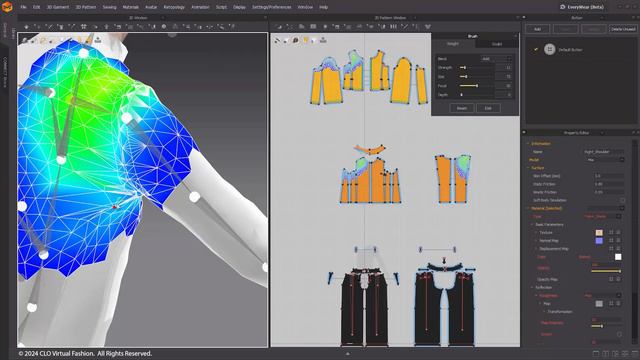Expand the Texture row
640x360 pixels.
tap(536, 232)
